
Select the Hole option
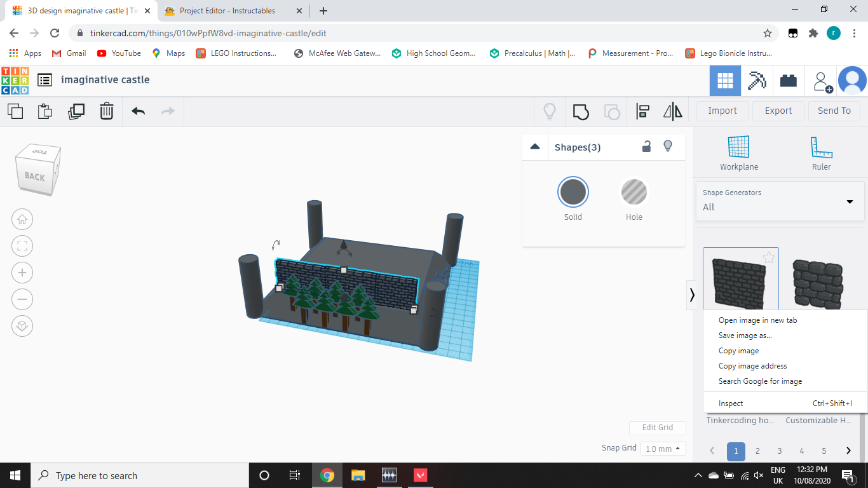pyautogui.click(x=634, y=193)
